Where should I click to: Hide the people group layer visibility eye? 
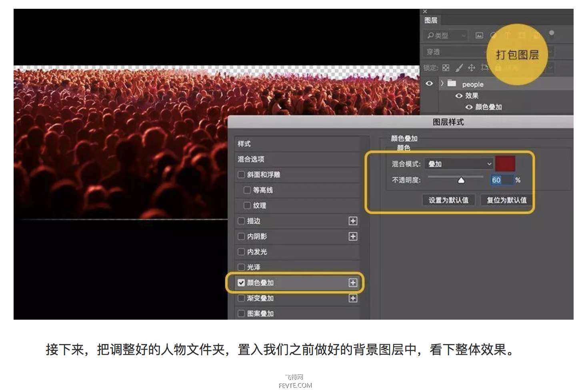(429, 84)
